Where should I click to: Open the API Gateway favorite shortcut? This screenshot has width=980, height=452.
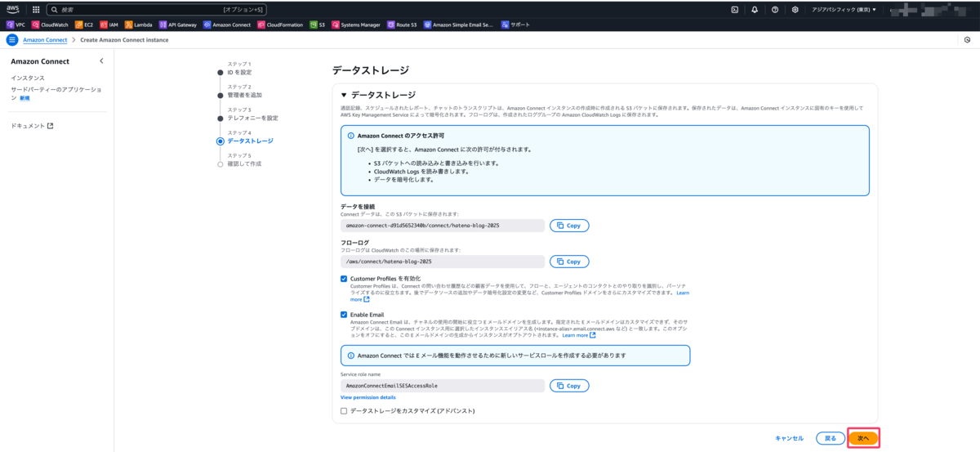click(178, 25)
